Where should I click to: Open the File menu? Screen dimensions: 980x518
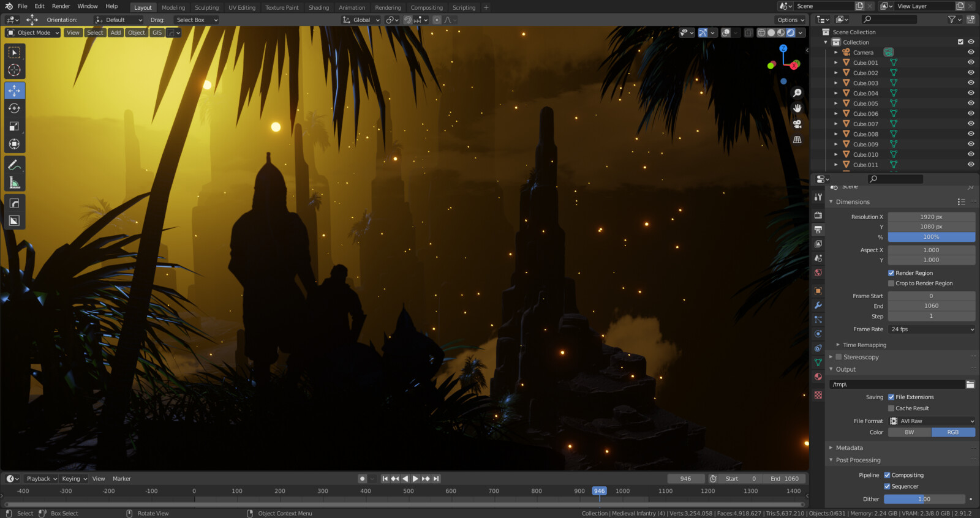click(x=23, y=6)
